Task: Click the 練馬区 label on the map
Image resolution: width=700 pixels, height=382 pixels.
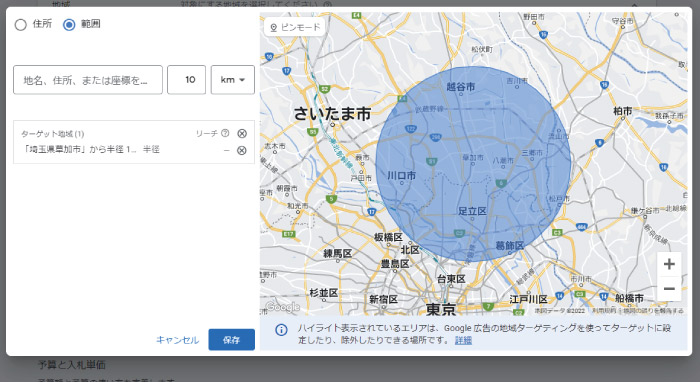Action: tap(338, 253)
